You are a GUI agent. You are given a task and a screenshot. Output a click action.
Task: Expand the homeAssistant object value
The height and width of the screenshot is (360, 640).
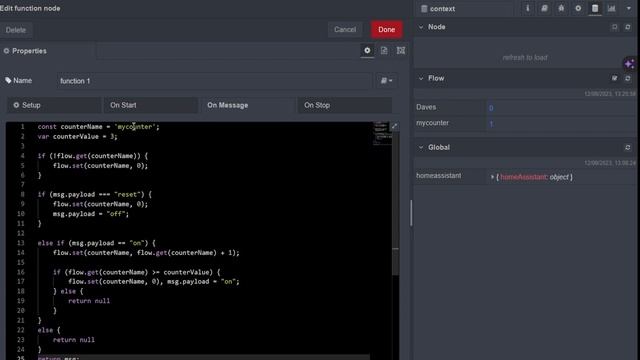492,177
